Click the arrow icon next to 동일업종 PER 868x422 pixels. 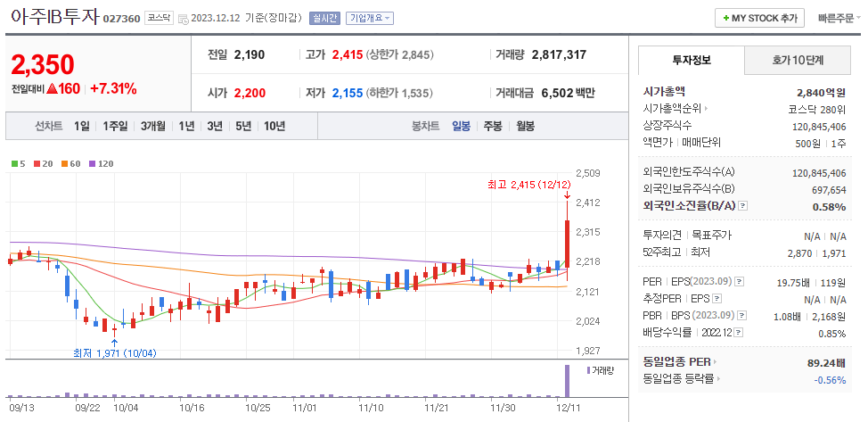point(716,362)
